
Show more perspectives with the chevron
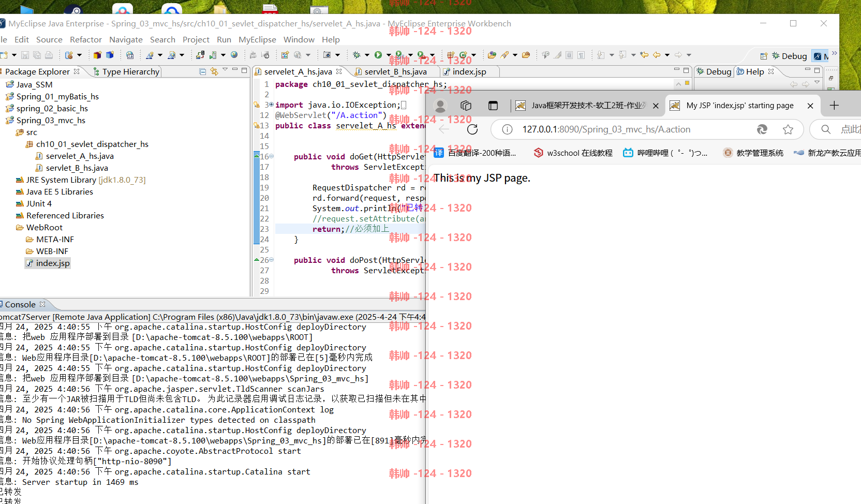pyautogui.click(x=834, y=53)
